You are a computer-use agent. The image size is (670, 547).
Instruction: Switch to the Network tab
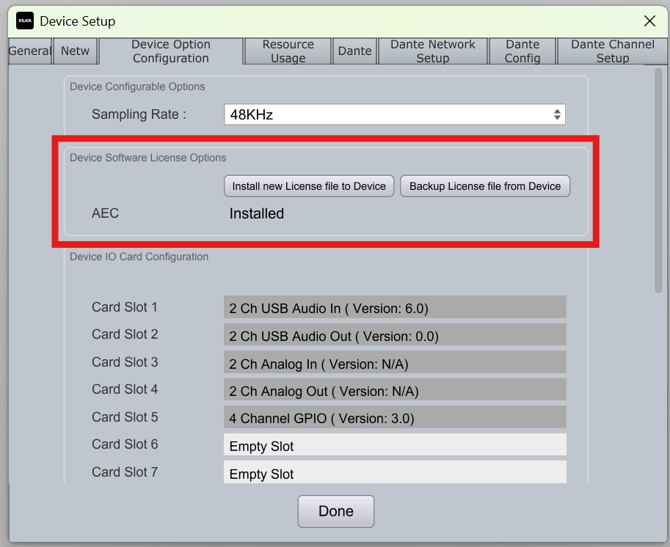pos(75,51)
